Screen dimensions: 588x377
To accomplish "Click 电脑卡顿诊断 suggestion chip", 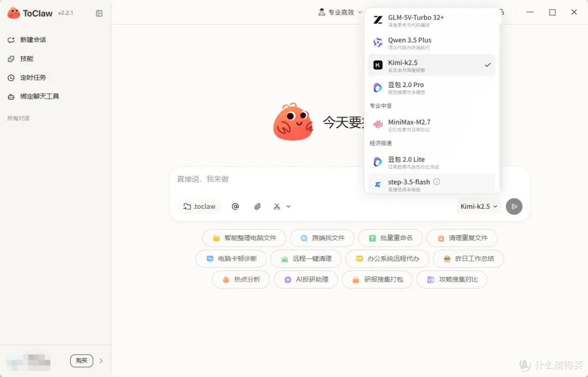I will pos(231,258).
